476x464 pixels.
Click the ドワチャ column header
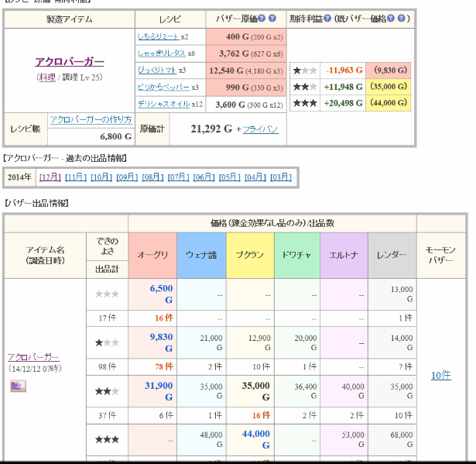[x=297, y=256]
